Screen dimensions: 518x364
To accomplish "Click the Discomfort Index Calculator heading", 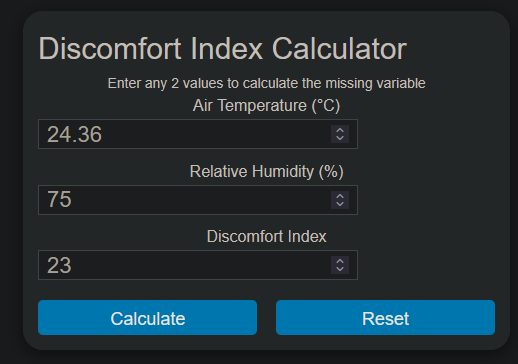I will (x=223, y=49).
